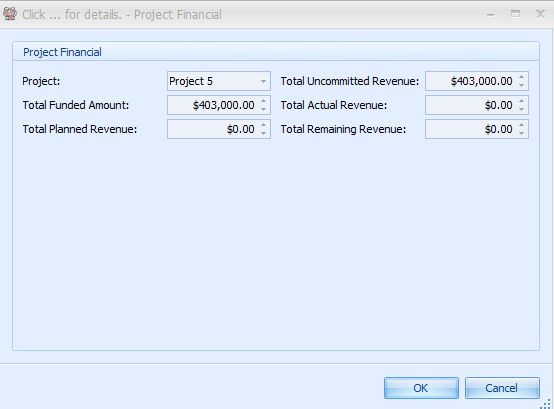Click the Total Planned Revenue: label

pos(79,129)
